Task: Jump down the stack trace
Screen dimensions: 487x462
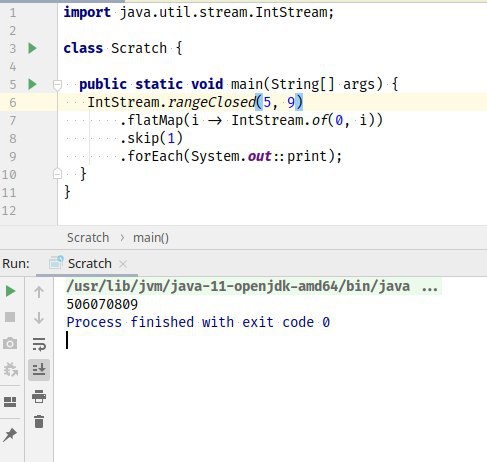Action: point(39,318)
